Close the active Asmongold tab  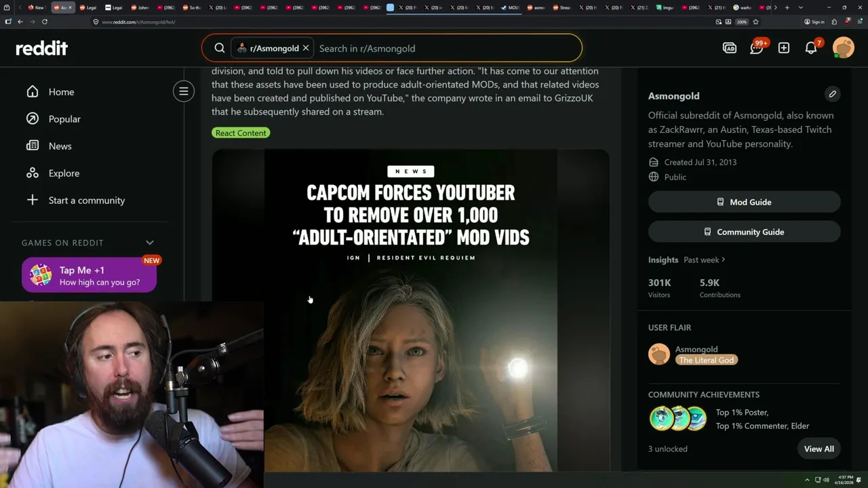click(70, 7)
